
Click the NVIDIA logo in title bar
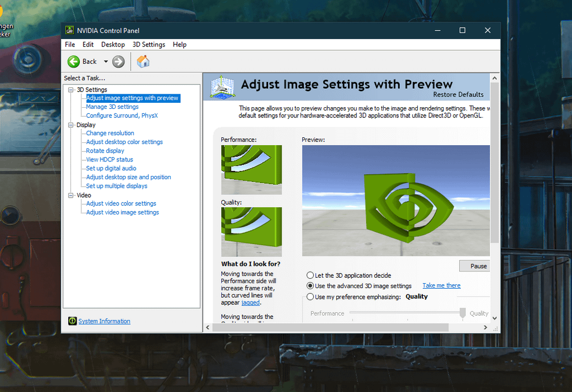70,30
